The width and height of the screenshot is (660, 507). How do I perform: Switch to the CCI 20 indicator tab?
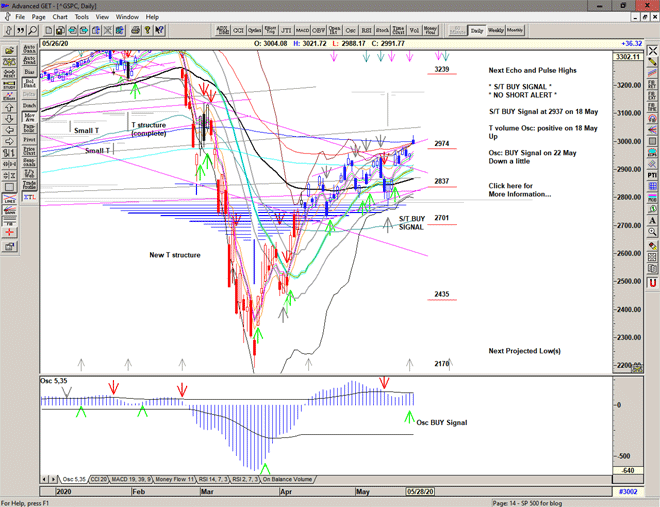coord(99,479)
